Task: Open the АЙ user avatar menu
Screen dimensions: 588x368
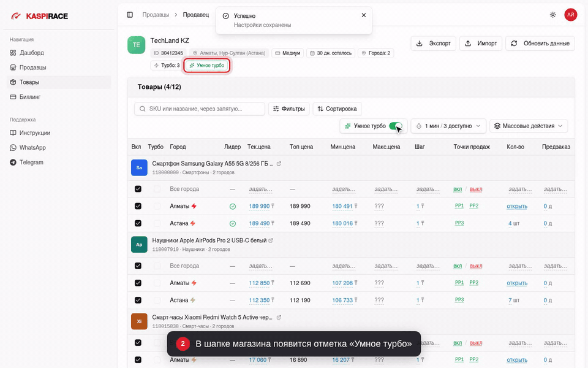Action: (570, 15)
